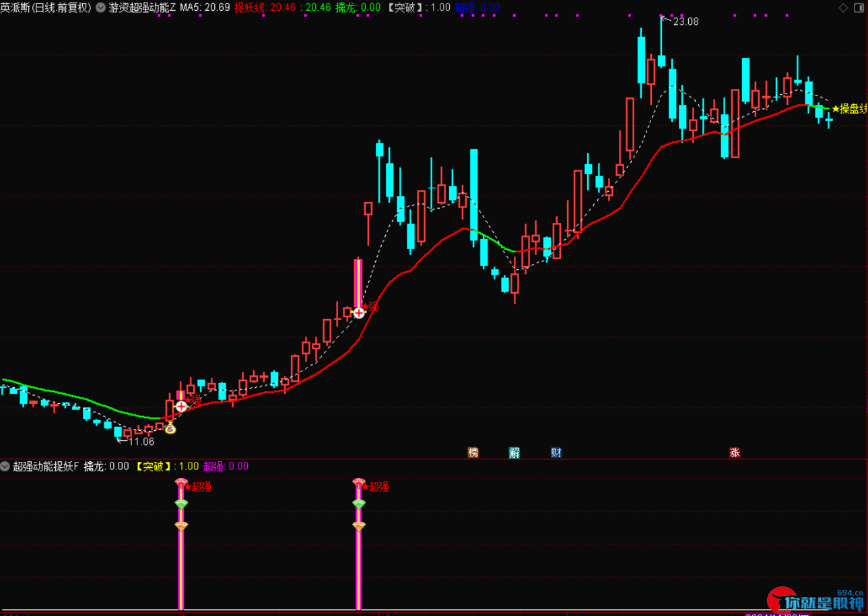Screen dimensions: 868x616
Task: Click the blue 超强: 0.00 value in top bar
Action: [477, 8]
